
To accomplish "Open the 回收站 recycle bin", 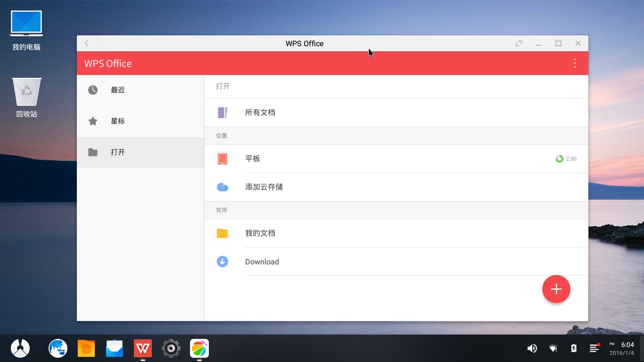I will point(26,98).
